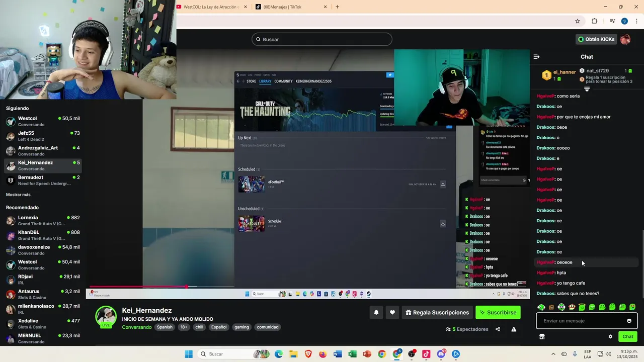
Task: Click nat_st729 gifter name
Action: tap(598, 71)
